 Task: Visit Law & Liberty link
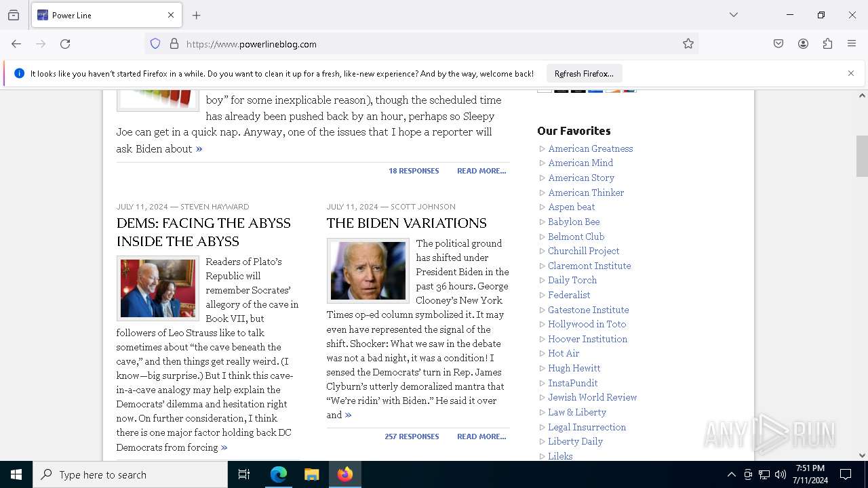pyautogui.click(x=577, y=412)
